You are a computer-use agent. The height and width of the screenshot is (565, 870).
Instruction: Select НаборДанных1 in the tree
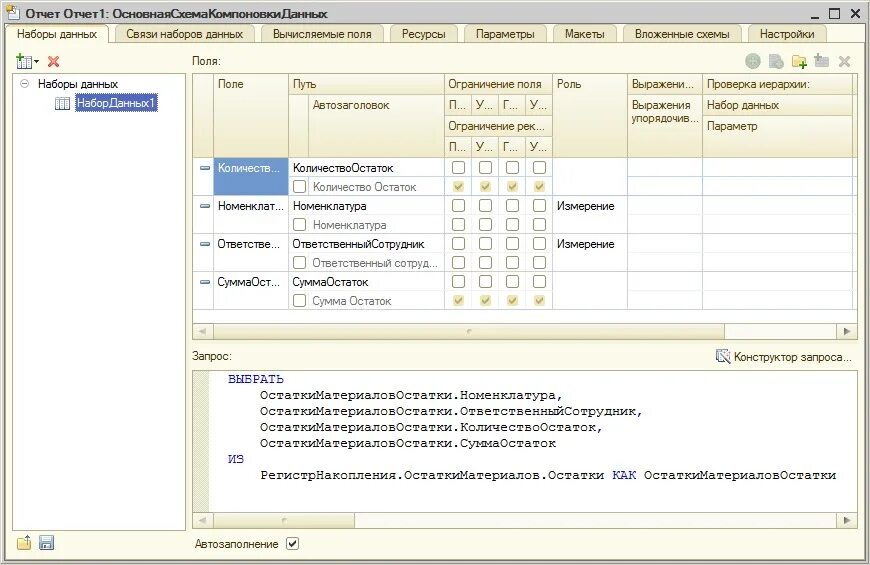[117, 103]
